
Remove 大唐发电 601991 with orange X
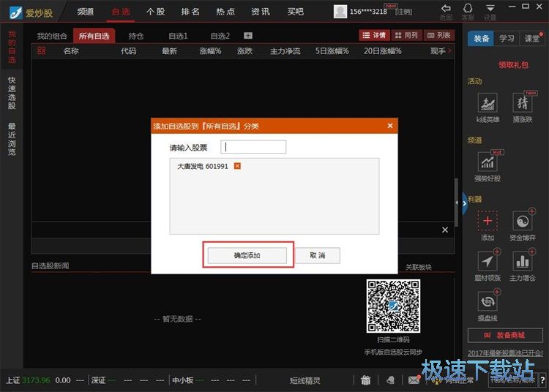(x=237, y=166)
